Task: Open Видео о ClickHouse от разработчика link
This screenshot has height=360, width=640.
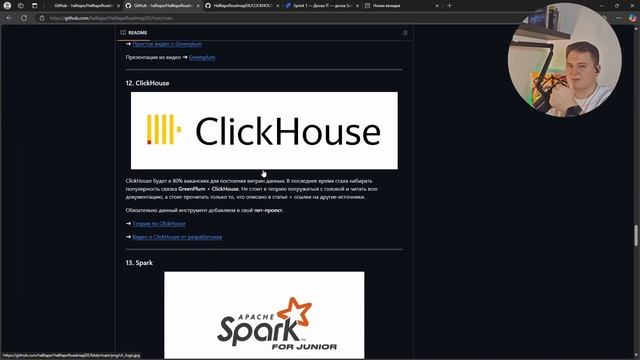Action: tap(177, 237)
